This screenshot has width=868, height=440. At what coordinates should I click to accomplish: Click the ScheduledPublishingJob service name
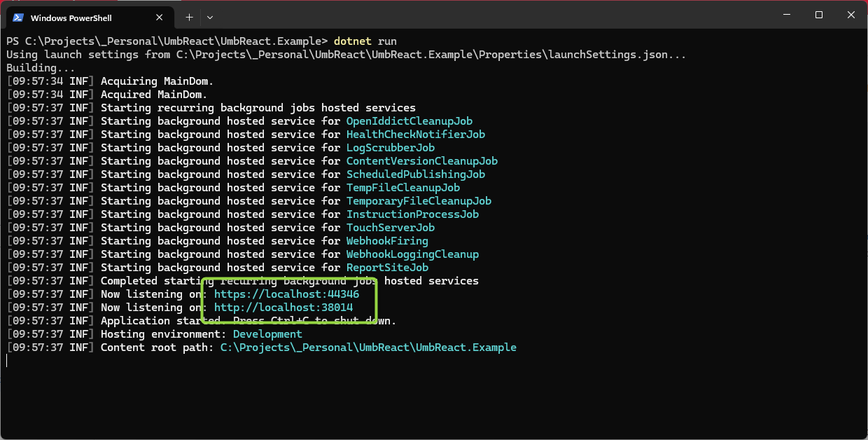pyautogui.click(x=415, y=174)
